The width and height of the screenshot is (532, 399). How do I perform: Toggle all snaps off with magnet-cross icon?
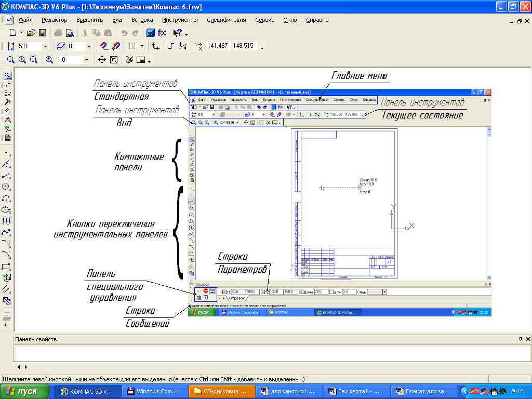[116, 46]
